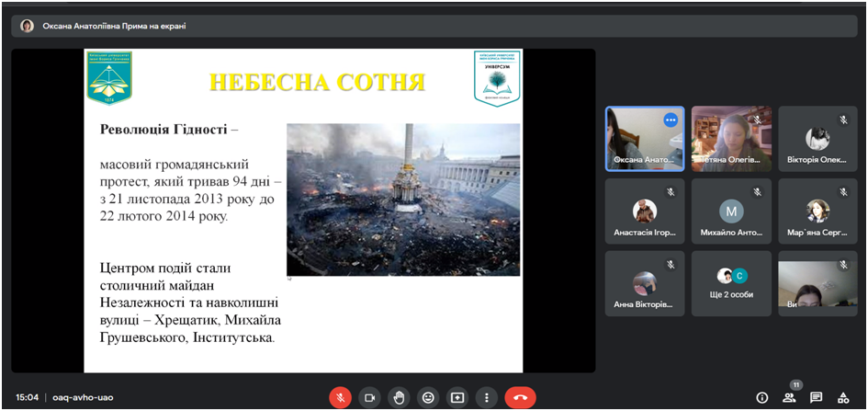
Task: Click the Революція Гідності heading on slide
Action: click(163, 130)
